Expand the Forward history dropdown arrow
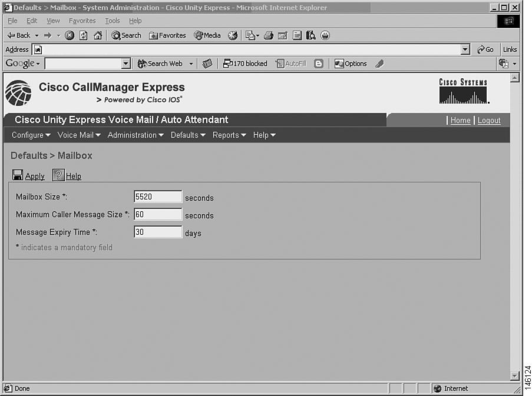The image size is (532, 396). tap(58, 35)
